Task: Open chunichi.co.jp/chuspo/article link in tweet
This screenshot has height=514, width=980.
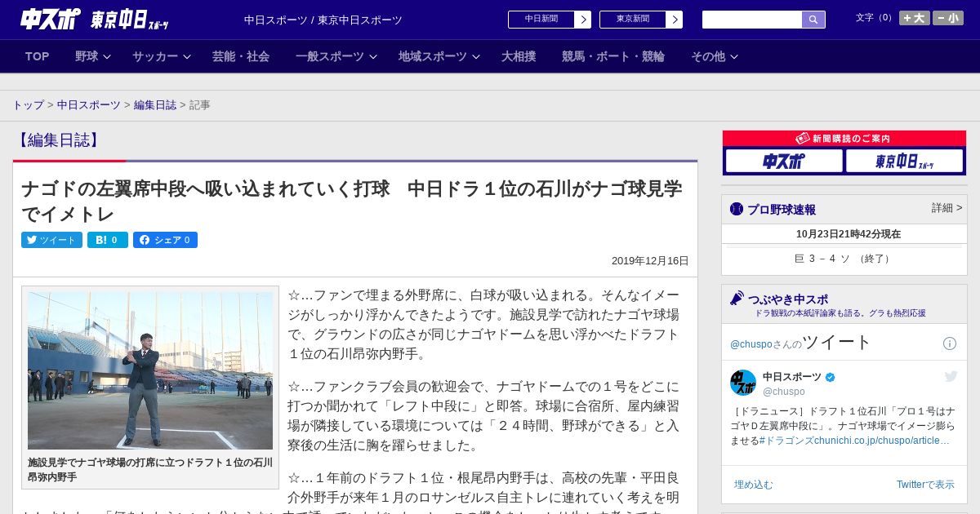Action: tap(882, 441)
